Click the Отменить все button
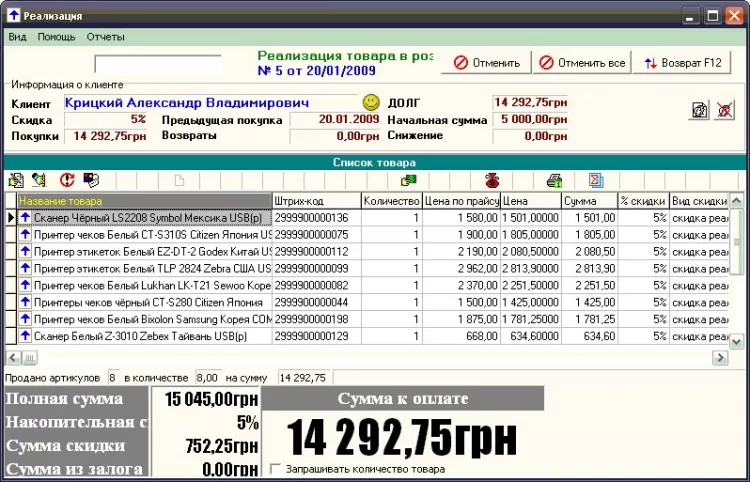750x482 pixels. point(582,63)
